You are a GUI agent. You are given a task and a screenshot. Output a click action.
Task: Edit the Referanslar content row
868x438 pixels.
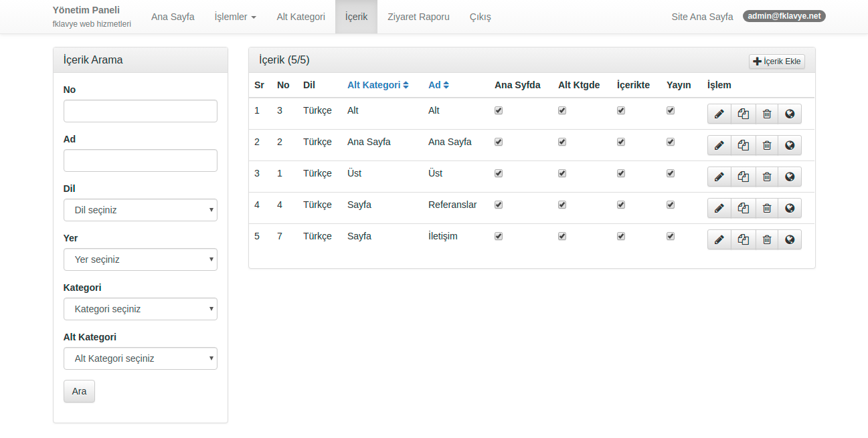coord(719,208)
